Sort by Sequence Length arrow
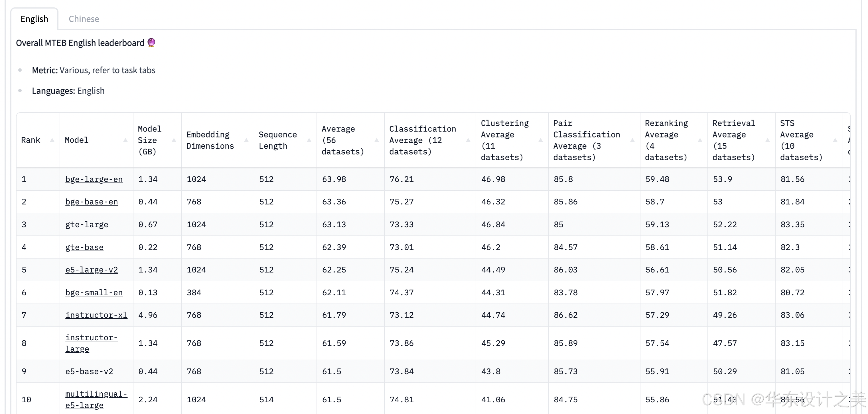This screenshot has height=414, width=868. click(309, 140)
